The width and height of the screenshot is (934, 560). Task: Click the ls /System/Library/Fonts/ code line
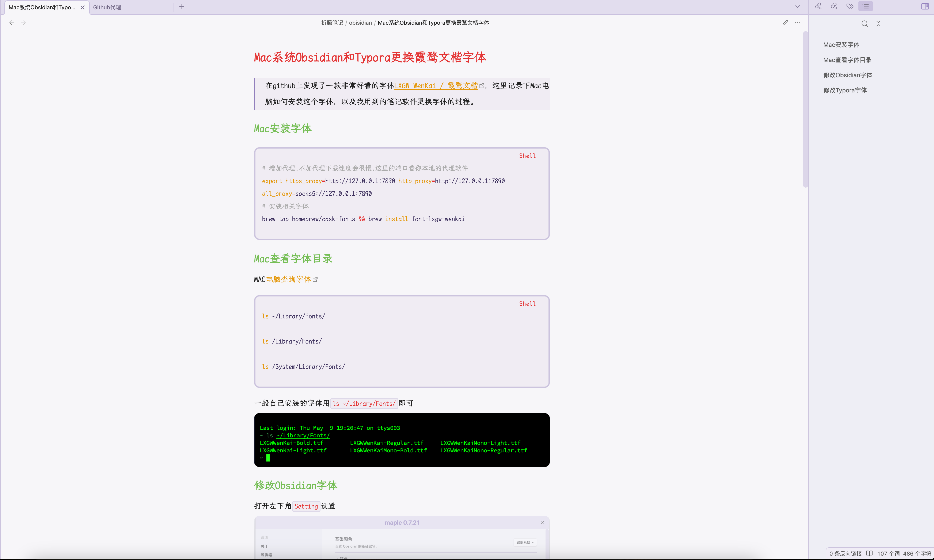304,367
